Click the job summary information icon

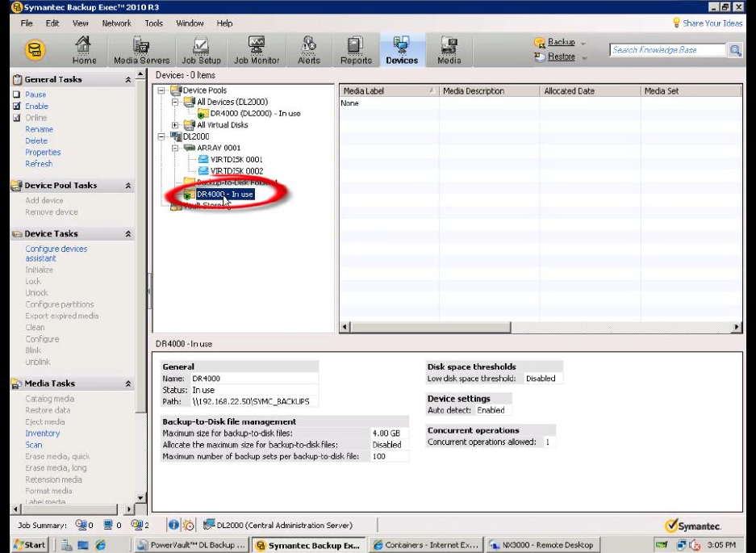tap(173, 525)
